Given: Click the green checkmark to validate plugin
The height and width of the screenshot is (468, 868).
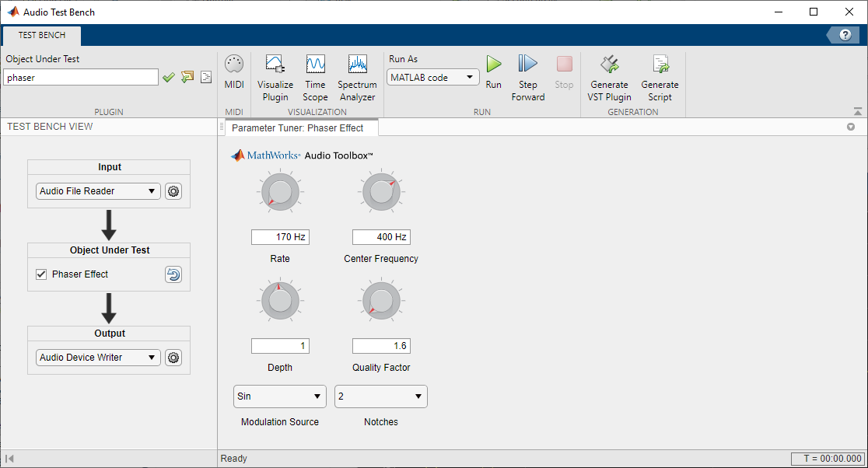Looking at the screenshot, I should [169, 78].
